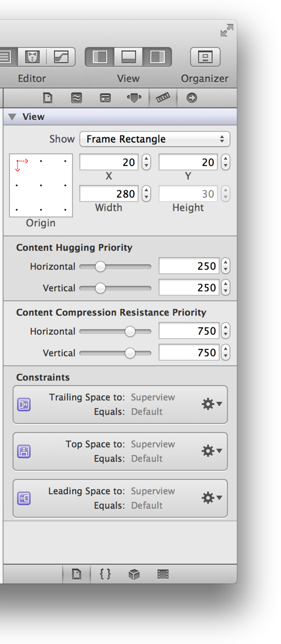Open the File Template library

(77, 575)
